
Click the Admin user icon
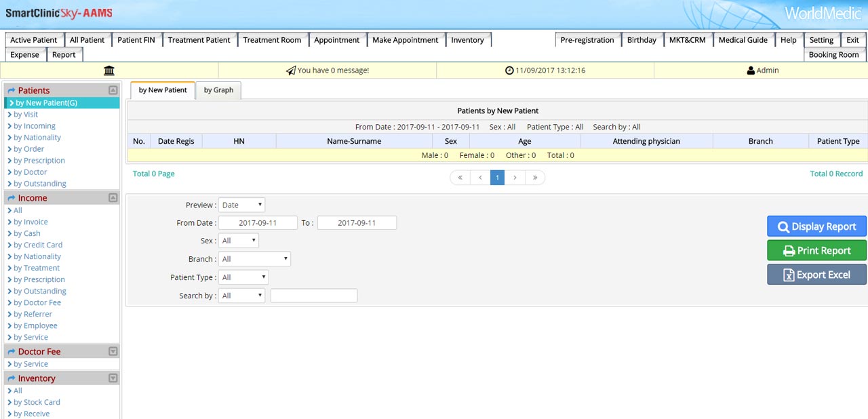[751, 71]
